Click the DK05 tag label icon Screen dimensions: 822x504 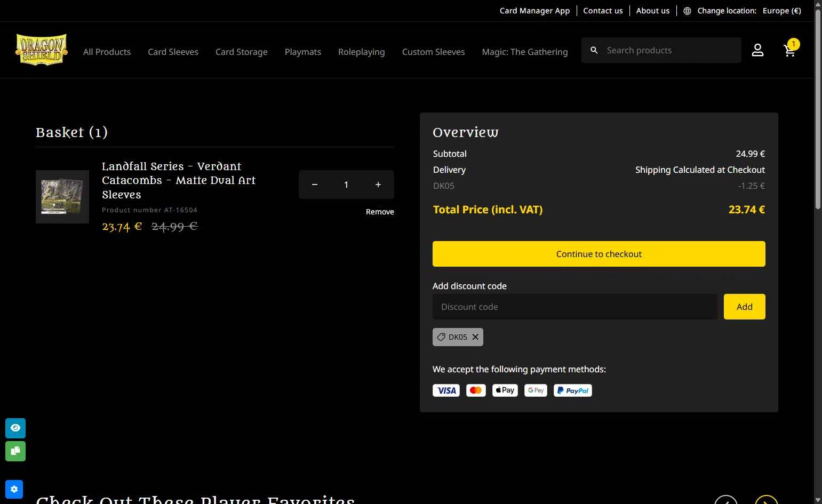point(441,337)
